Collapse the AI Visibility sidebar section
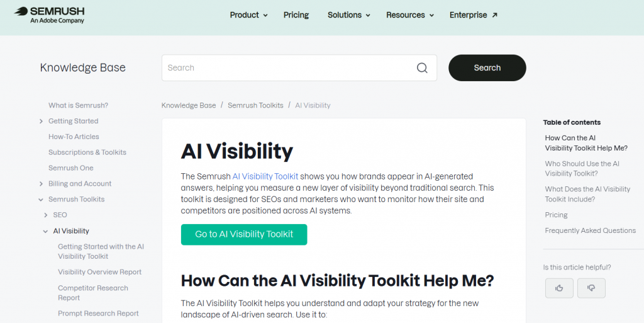644x323 pixels. 45,231
